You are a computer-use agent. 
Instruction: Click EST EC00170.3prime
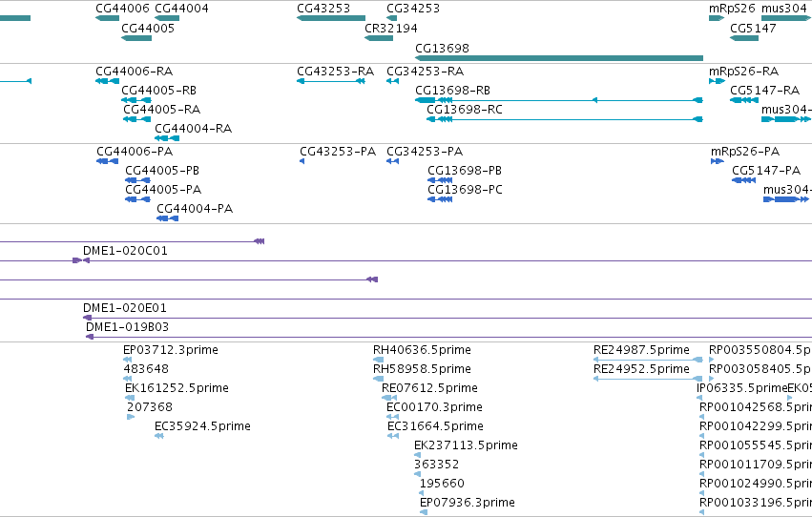pyautogui.click(x=434, y=407)
